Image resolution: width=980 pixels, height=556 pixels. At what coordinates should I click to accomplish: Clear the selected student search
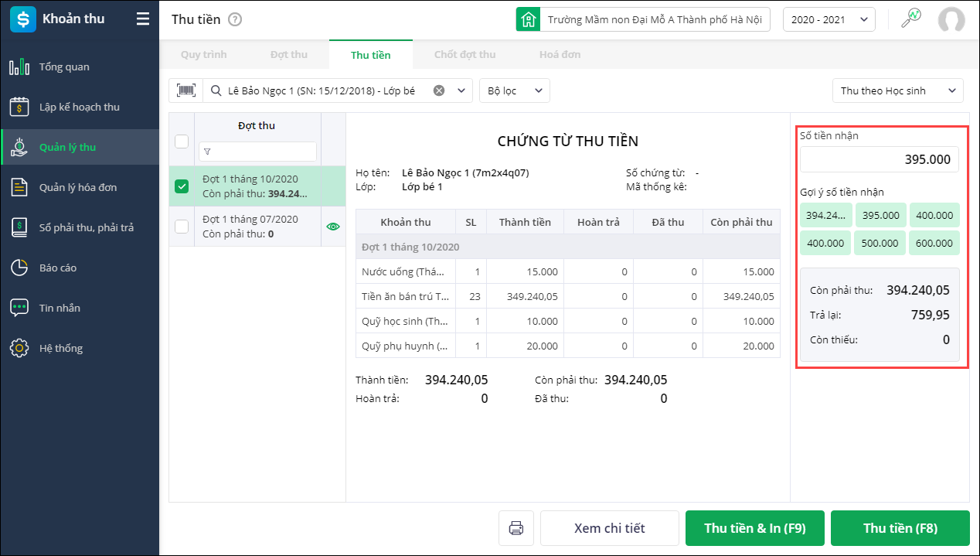439,90
